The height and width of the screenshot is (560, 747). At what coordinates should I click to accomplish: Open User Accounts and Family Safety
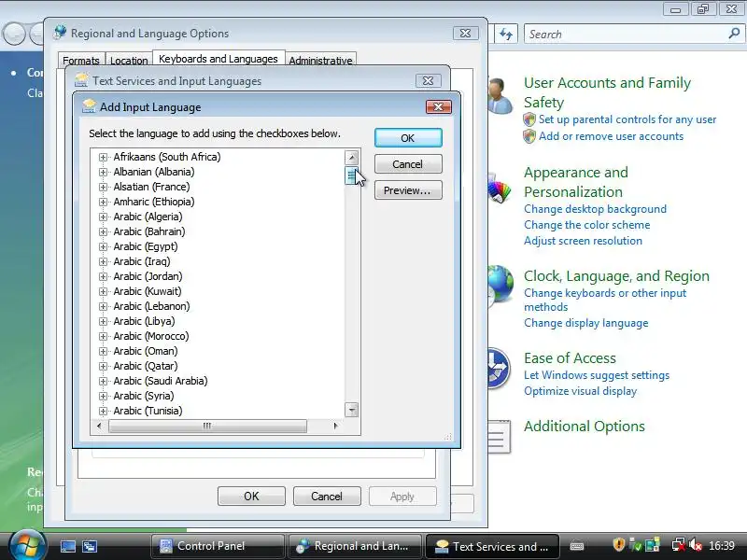[x=607, y=92]
